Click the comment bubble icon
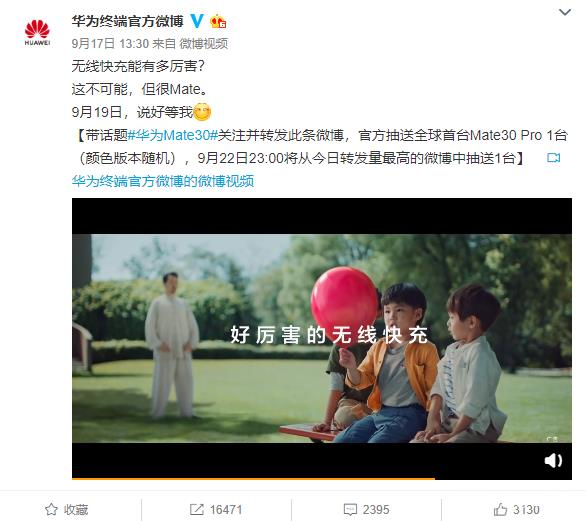 point(350,509)
